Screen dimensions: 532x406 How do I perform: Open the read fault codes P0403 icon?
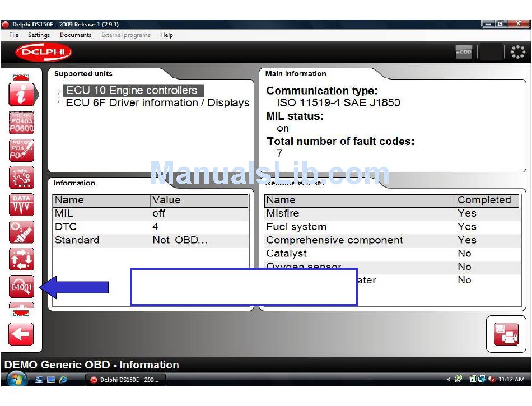click(x=21, y=123)
